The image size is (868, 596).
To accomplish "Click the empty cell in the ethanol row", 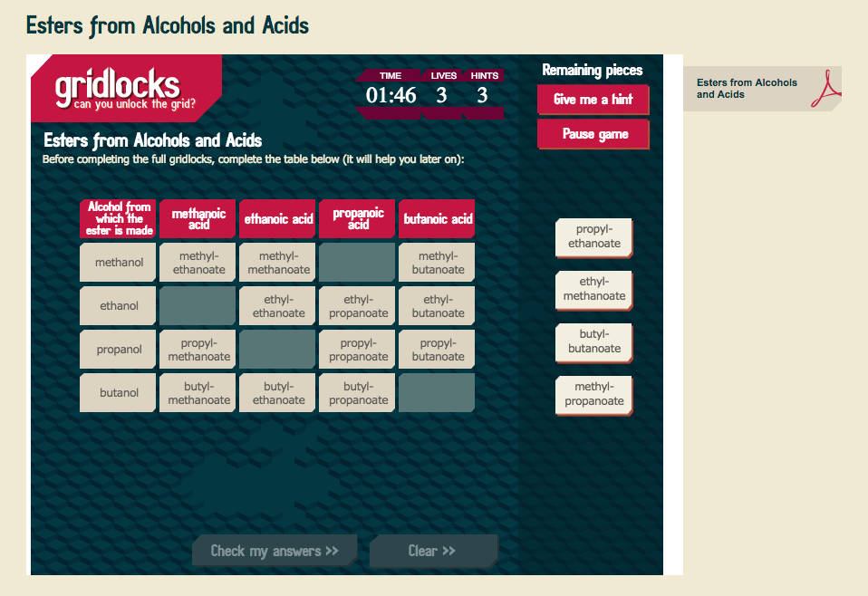I will pyautogui.click(x=197, y=305).
